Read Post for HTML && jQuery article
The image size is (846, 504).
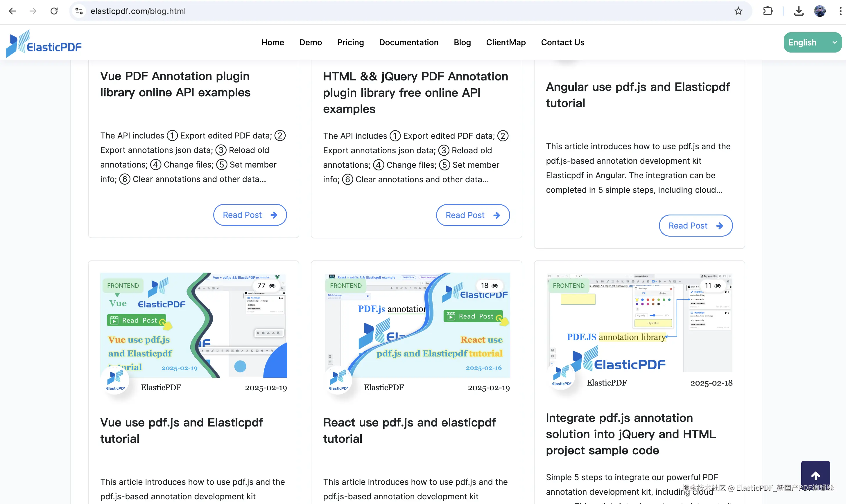473,215
